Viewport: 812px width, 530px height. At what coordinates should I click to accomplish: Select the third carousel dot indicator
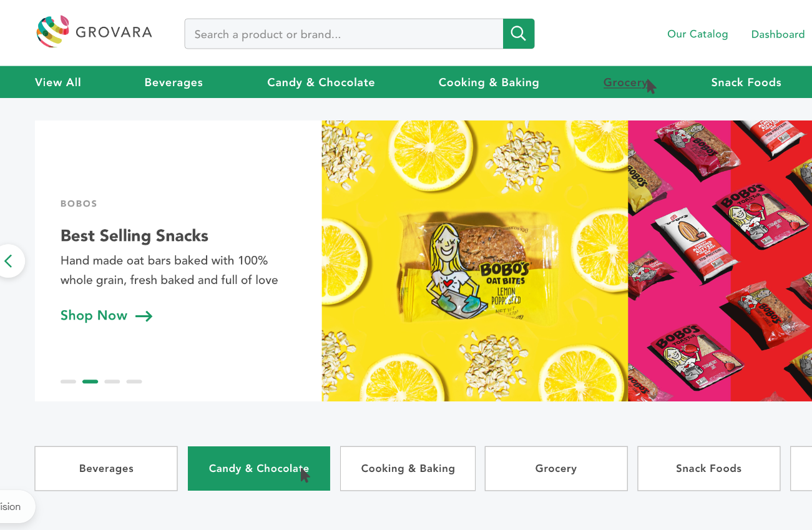112,381
